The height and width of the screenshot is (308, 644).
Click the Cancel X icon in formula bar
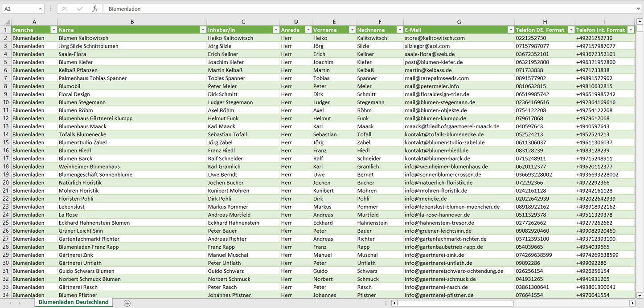[65, 9]
